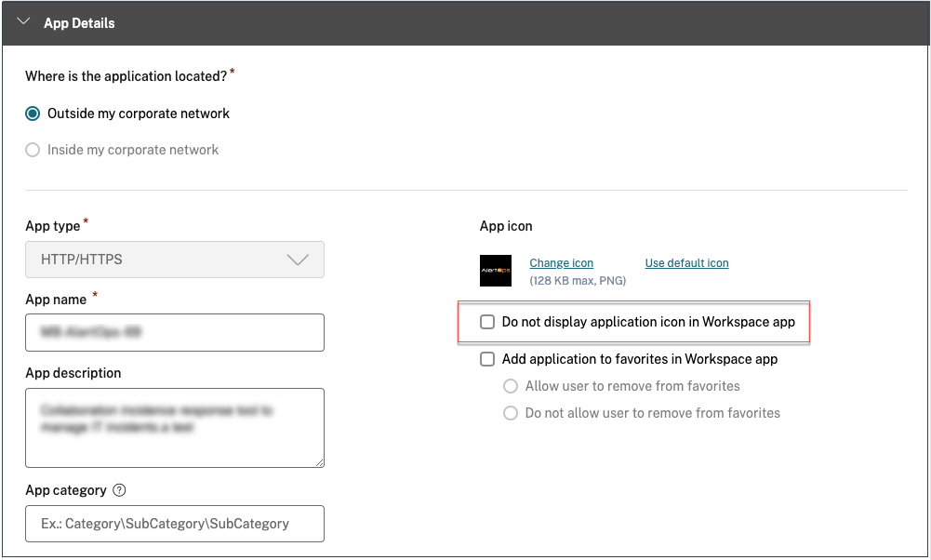Click the Change icon link
The image size is (931, 560).
(561, 263)
